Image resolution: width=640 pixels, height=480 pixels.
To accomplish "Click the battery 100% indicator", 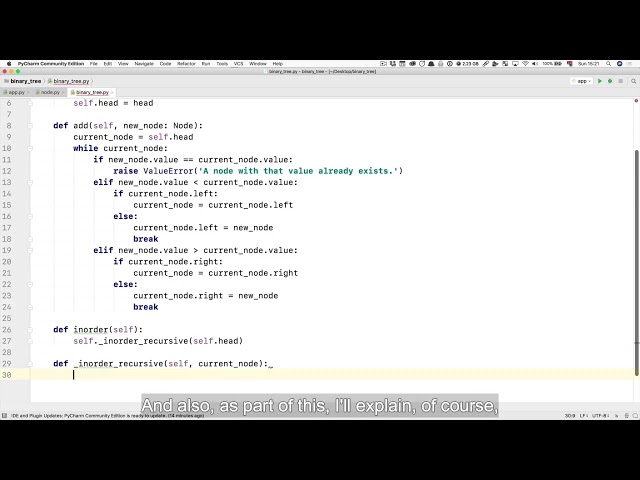I will click(x=552, y=64).
